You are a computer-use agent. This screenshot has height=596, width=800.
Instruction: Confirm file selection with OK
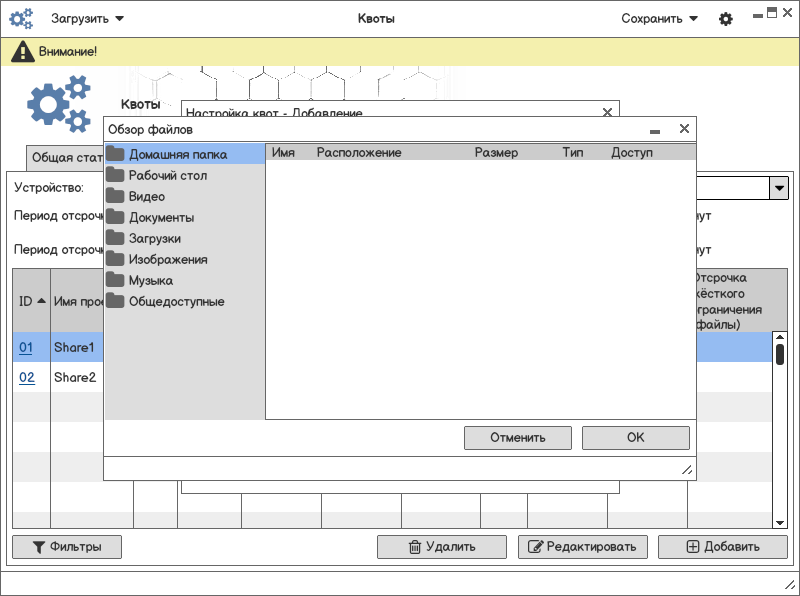click(636, 438)
